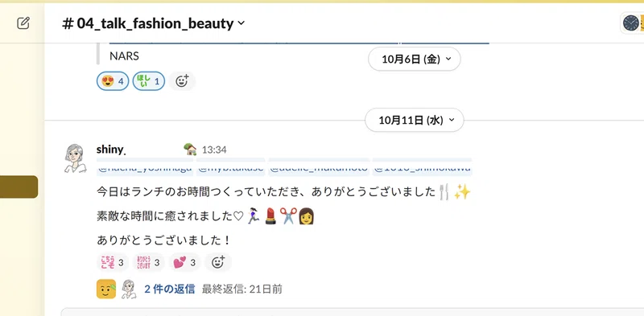Add reaction to the NARS message
644x316 pixels.
[182, 81]
